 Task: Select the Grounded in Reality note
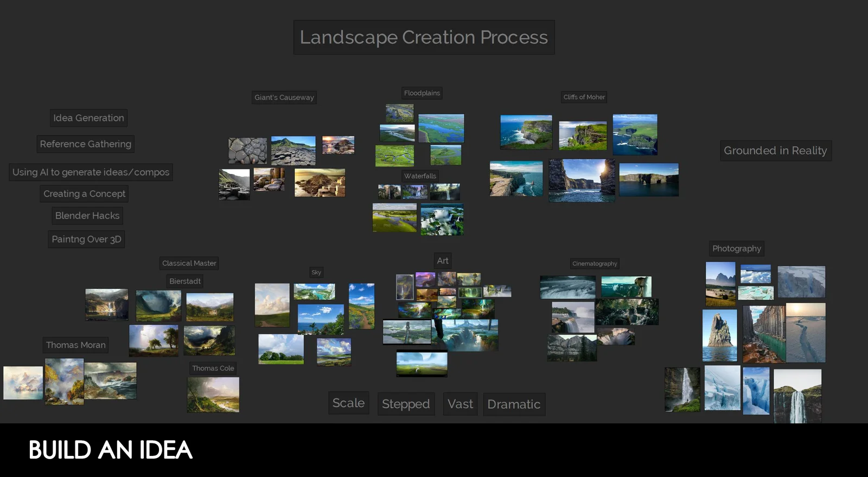coord(776,151)
